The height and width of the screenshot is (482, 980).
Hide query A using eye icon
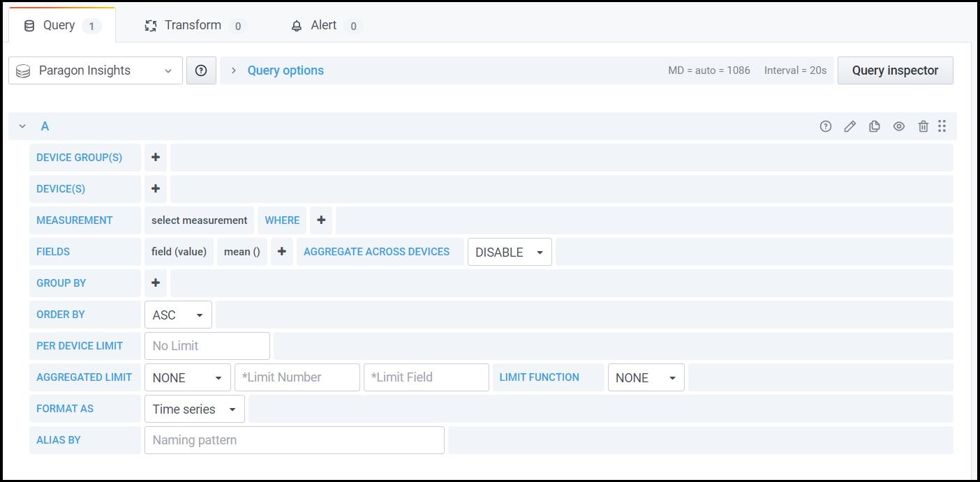899,126
